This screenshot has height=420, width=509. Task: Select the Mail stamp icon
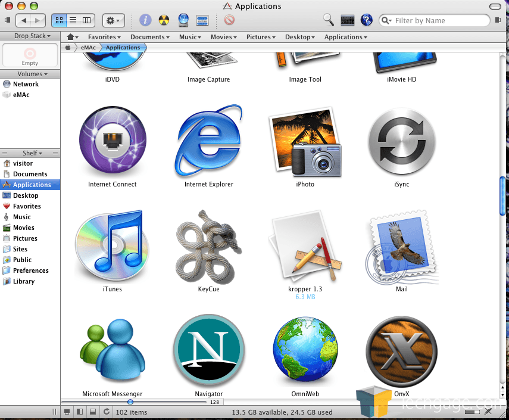tap(402, 247)
